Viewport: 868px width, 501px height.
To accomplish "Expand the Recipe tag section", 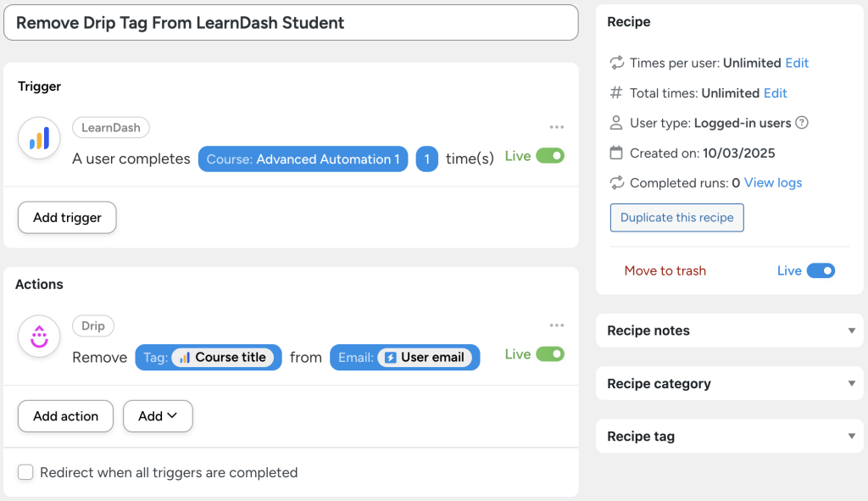I will 729,436.
